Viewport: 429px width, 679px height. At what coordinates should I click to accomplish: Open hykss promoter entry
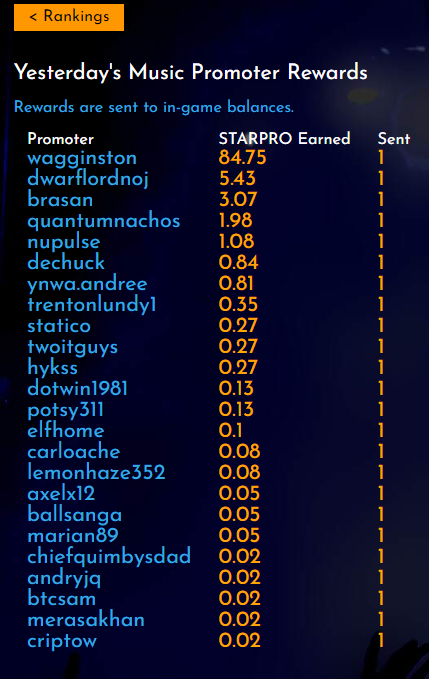[52, 367]
